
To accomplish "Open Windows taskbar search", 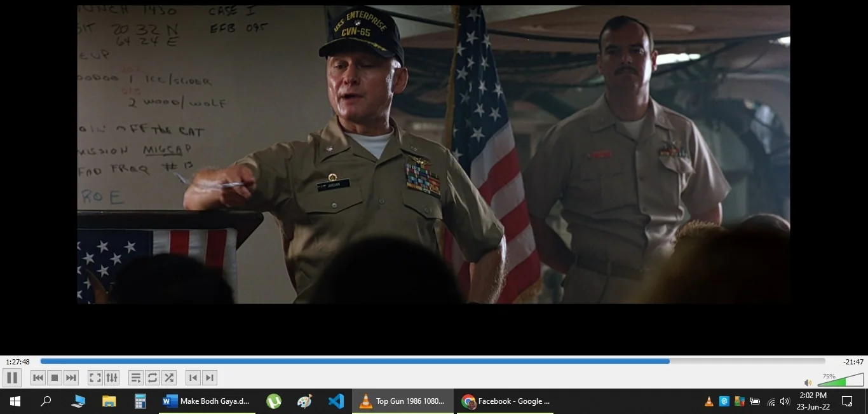I will [x=46, y=401].
